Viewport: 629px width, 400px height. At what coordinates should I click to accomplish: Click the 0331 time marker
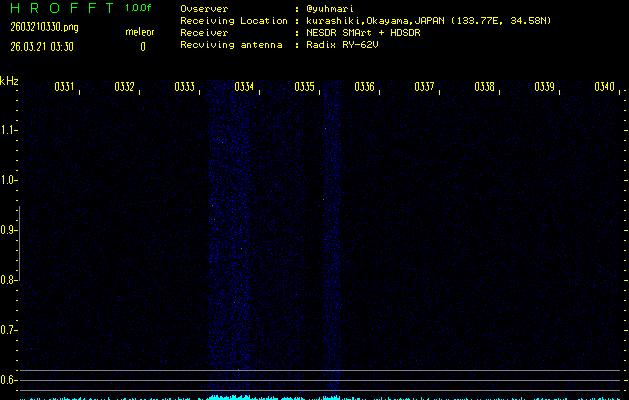pyautogui.click(x=64, y=87)
